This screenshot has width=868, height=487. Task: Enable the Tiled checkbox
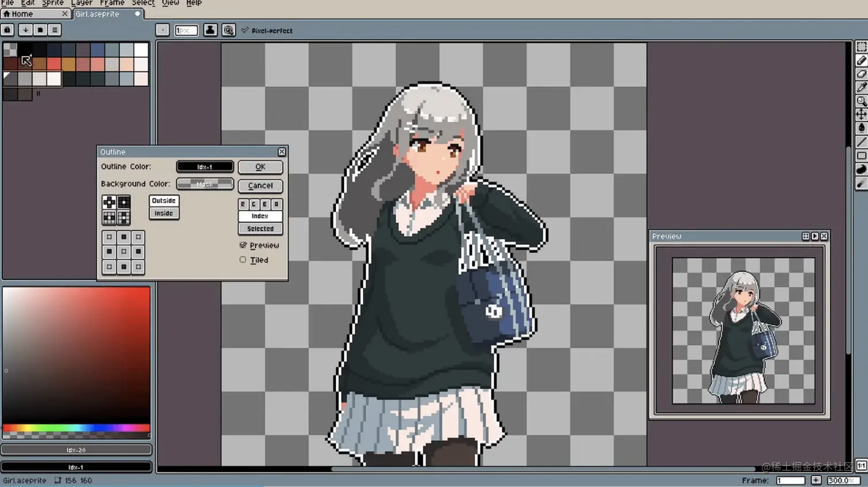[254, 260]
